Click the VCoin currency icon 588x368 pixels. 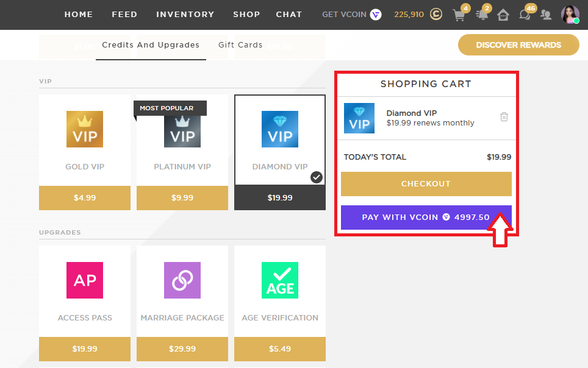[x=376, y=14]
